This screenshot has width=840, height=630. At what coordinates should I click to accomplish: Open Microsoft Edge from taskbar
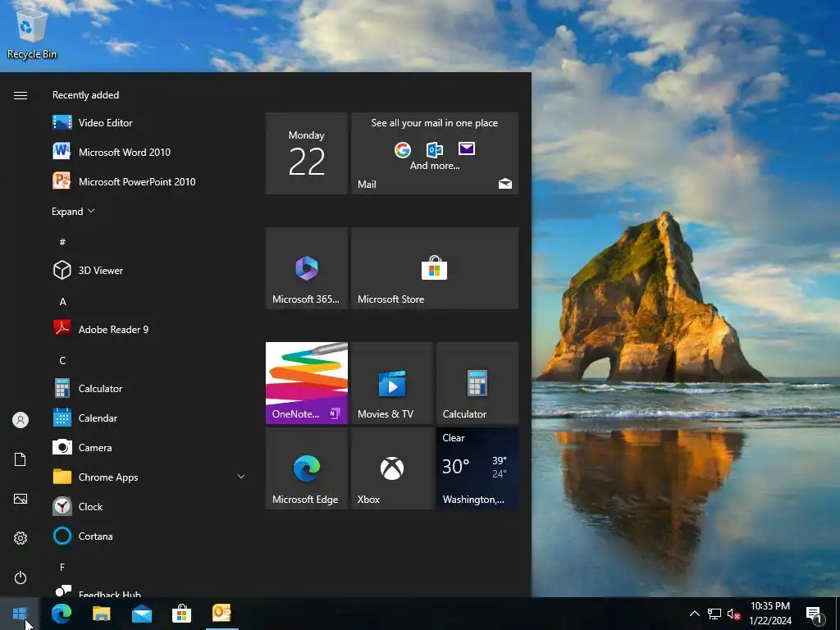click(x=62, y=614)
